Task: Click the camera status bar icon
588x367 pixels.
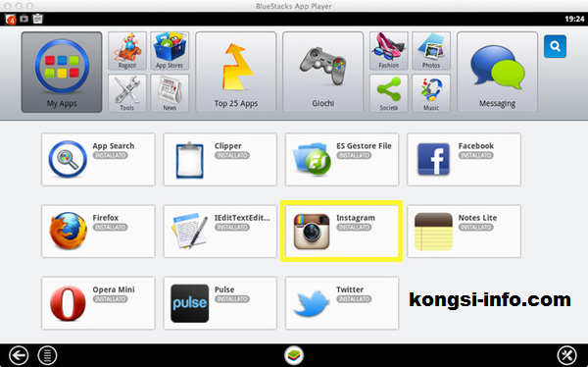Action: coord(24,18)
